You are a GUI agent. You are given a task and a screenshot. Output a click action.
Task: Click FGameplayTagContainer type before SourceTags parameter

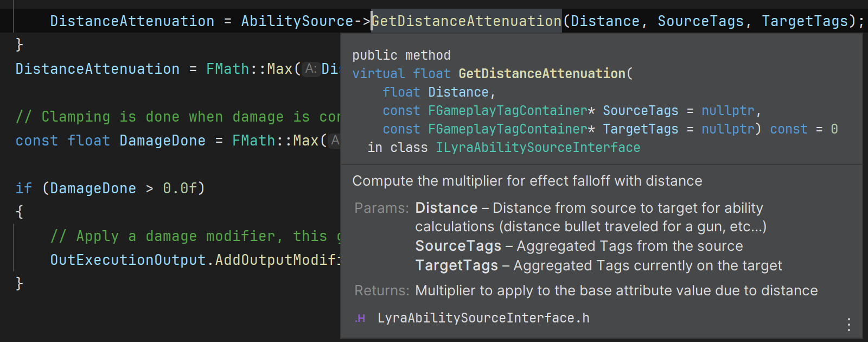click(x=507, y=111)
